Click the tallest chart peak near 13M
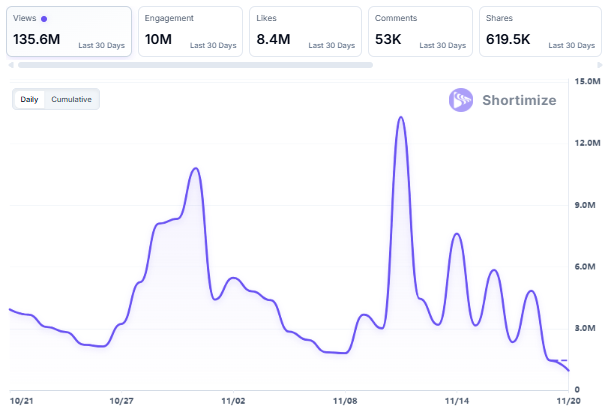The image size is (610, 416). point(401,117)
